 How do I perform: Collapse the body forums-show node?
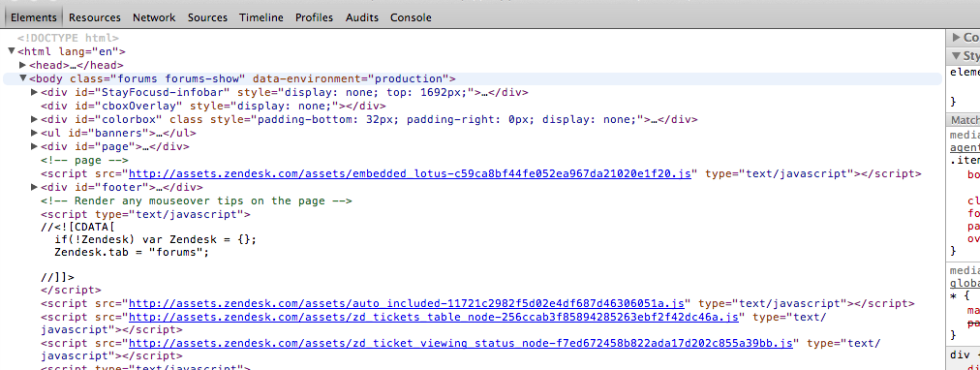coord(23,78)
